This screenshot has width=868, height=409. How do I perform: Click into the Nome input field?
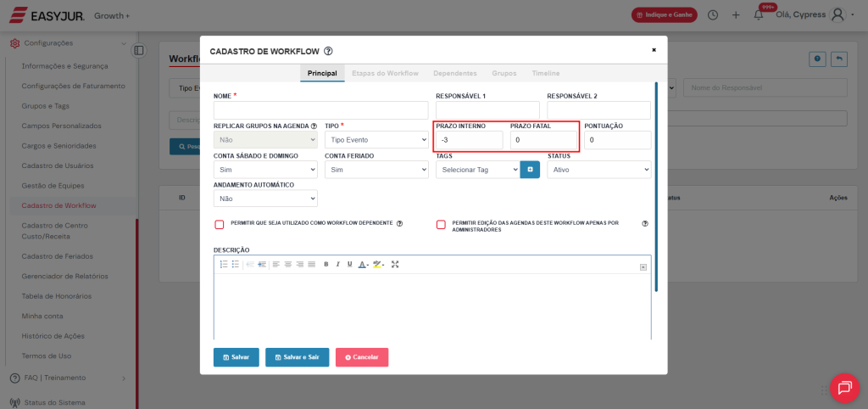click(320, 110)
